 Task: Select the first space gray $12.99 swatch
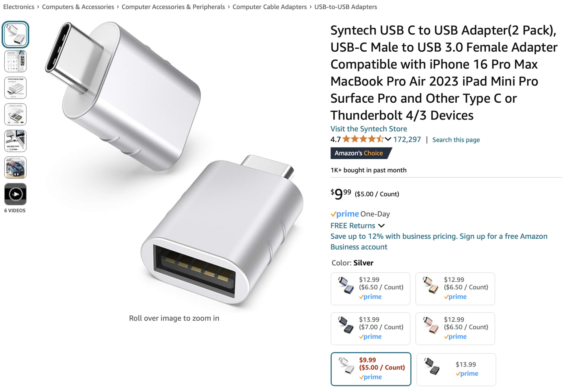coord(370,289)
